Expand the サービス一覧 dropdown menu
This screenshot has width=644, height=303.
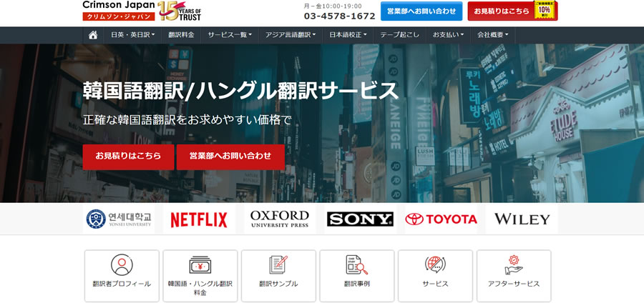[x=230, y=35]
